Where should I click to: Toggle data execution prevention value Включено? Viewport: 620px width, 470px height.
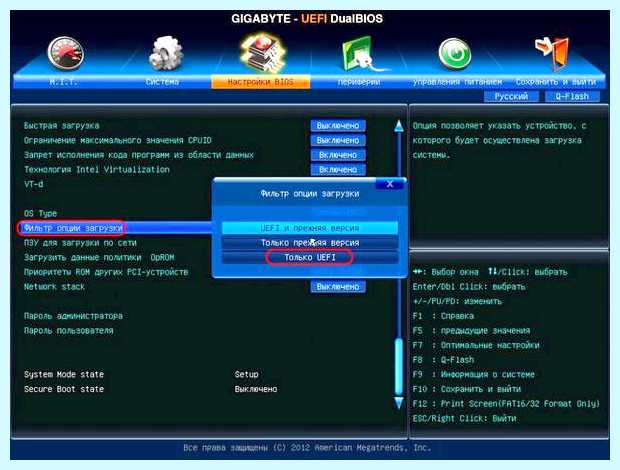pos(338,155)
